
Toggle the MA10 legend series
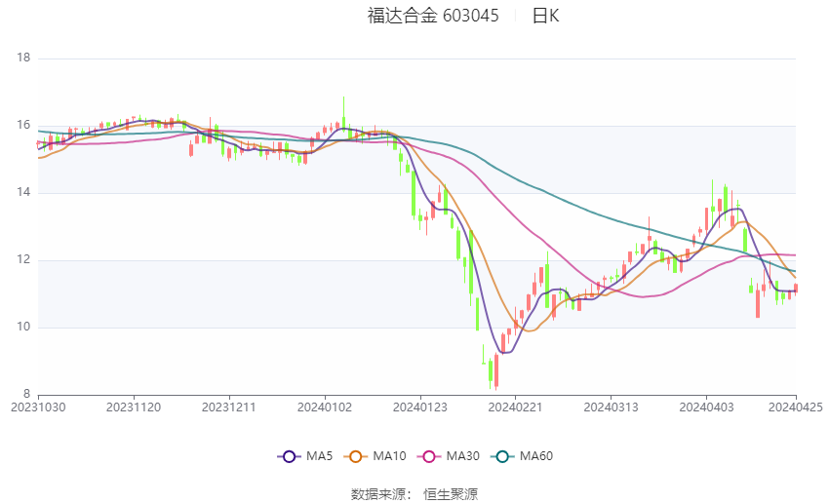point(375,456)
